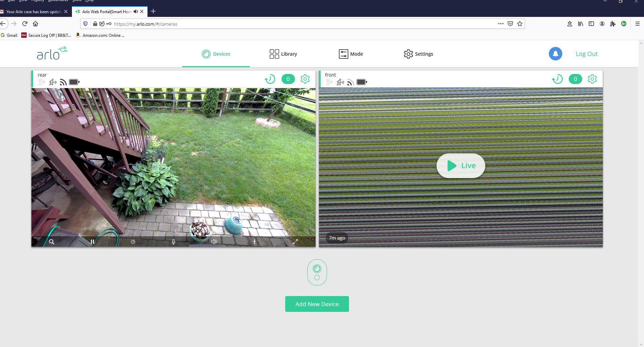Start Live view on front camera
The width and height of the screenshot is (644, 347).
(x=460, y=165)
